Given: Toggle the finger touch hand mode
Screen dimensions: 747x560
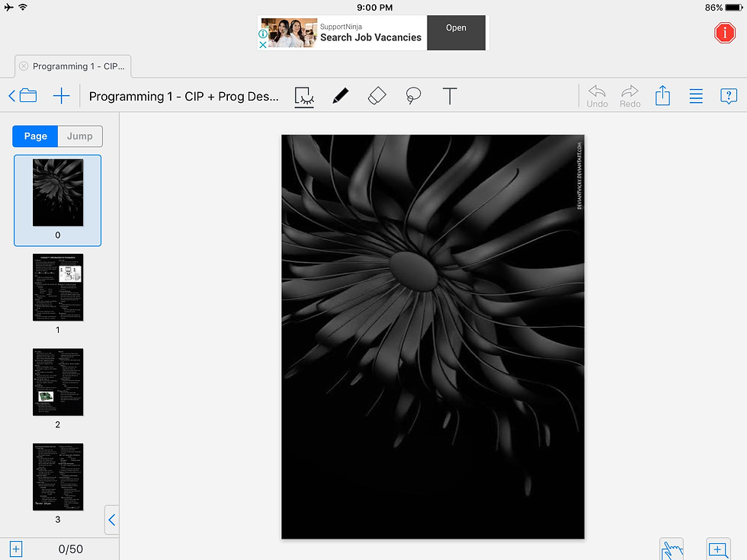Looking at the screenshot, I should (x=672, y=549).
